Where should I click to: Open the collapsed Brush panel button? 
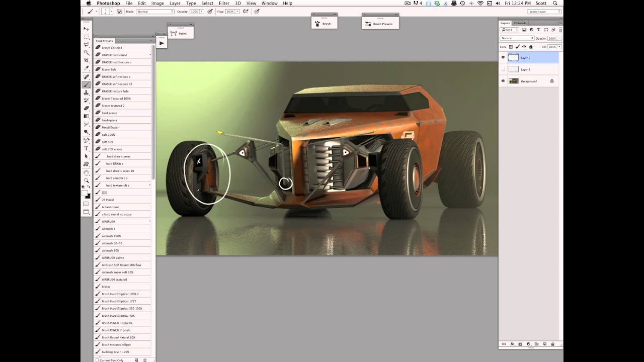(x=324, y=24)
